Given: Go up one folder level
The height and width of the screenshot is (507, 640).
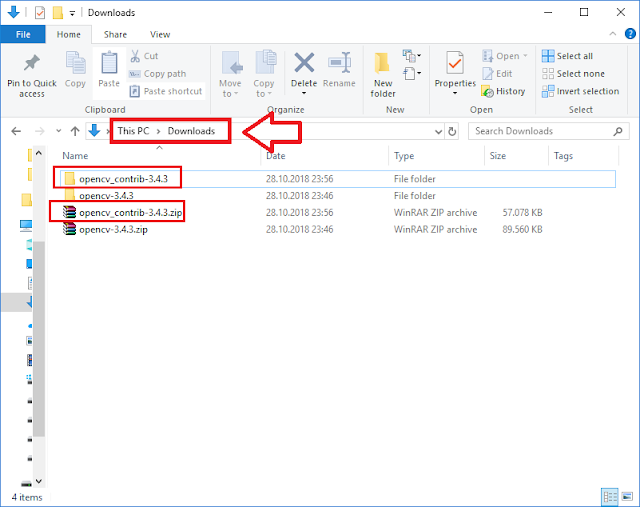Looking at the screenshot, I should tap(75, 131).
